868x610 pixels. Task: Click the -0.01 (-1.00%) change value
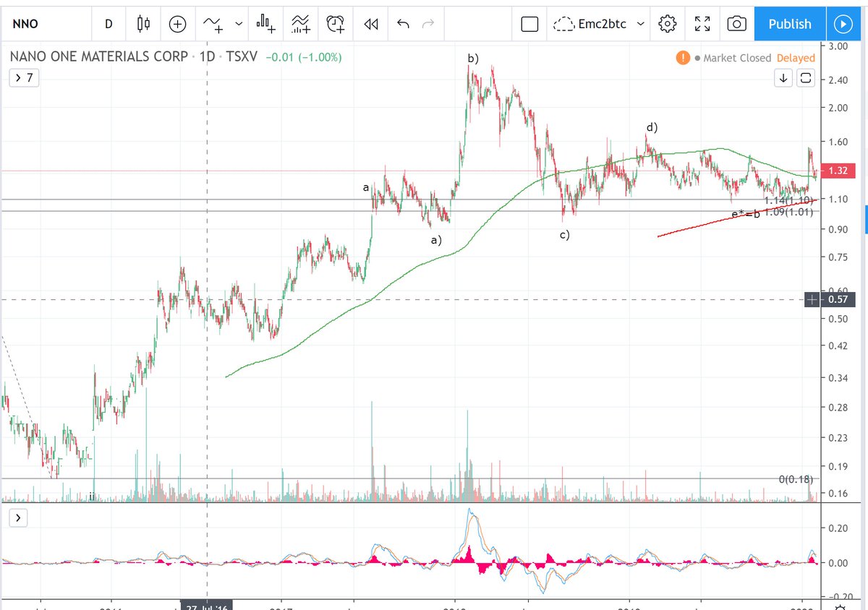(304, 57)
